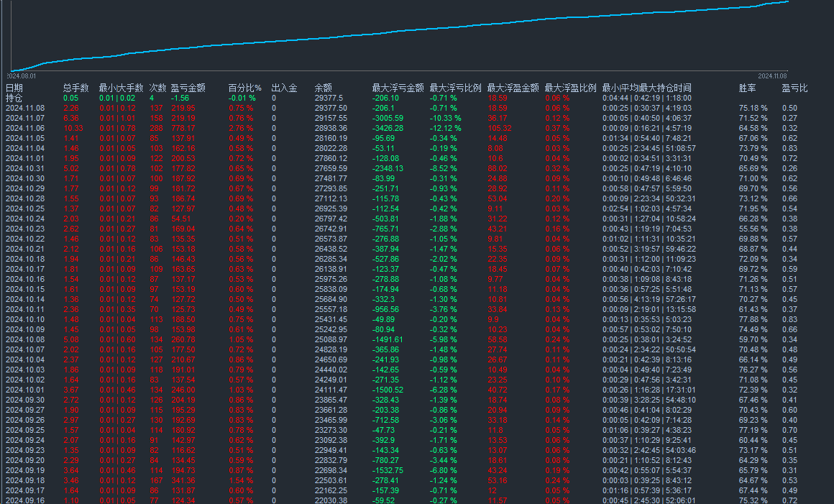Select the 持仓 row label
The height and width of the screenshot is (504, 834).
[14, 98]
